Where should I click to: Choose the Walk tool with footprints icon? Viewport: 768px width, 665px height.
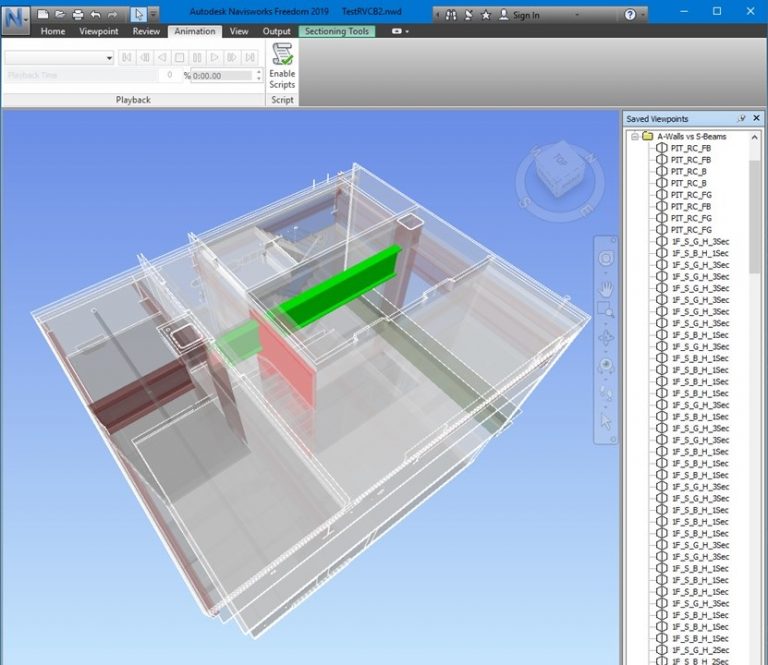tap(606, 394)
